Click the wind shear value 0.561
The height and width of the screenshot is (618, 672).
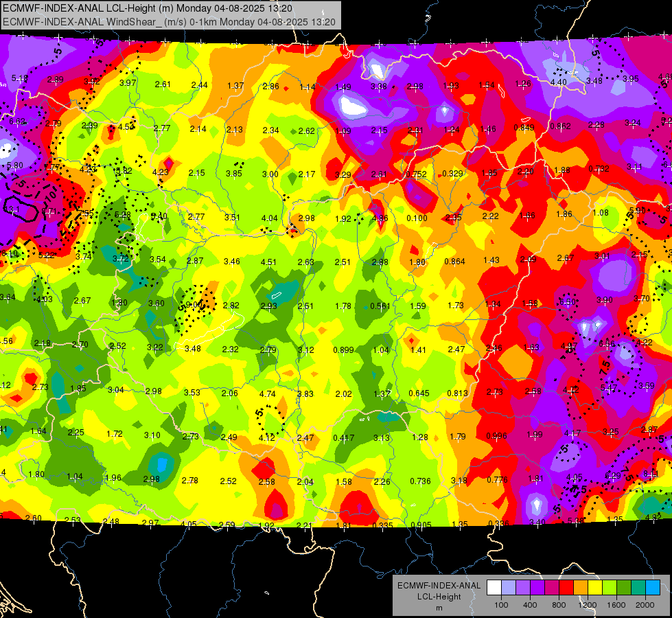tap(380, 306)
